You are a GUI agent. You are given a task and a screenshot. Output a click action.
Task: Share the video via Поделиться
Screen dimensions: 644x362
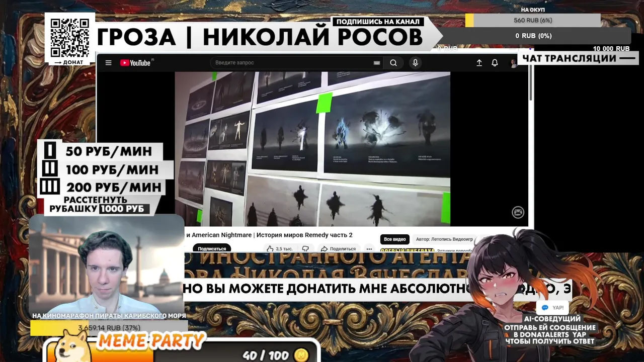[x=338, y=248]
